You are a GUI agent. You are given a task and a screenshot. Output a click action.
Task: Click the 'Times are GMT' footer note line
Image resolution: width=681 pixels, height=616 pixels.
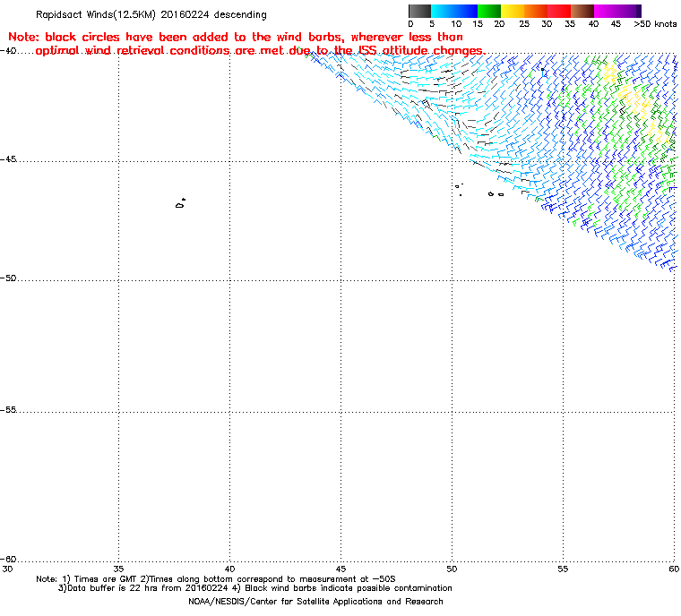(x=216, y=579)
